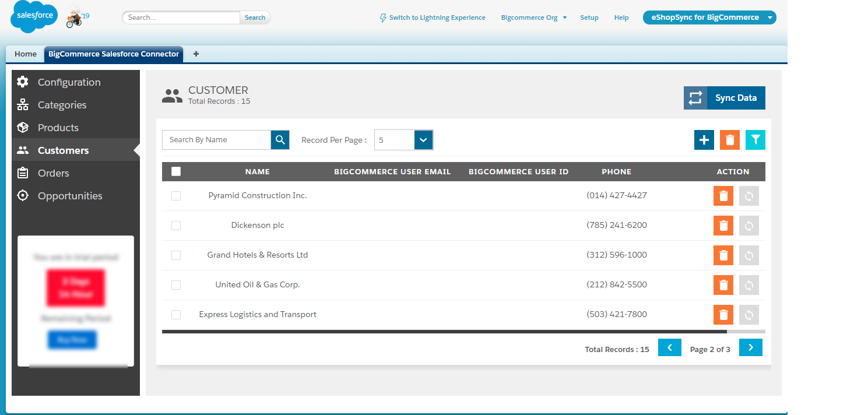Delete Pyramid Construction Inc. via trash icon
The width and height of the screenshot is (868, 415).
pos(723,196)
